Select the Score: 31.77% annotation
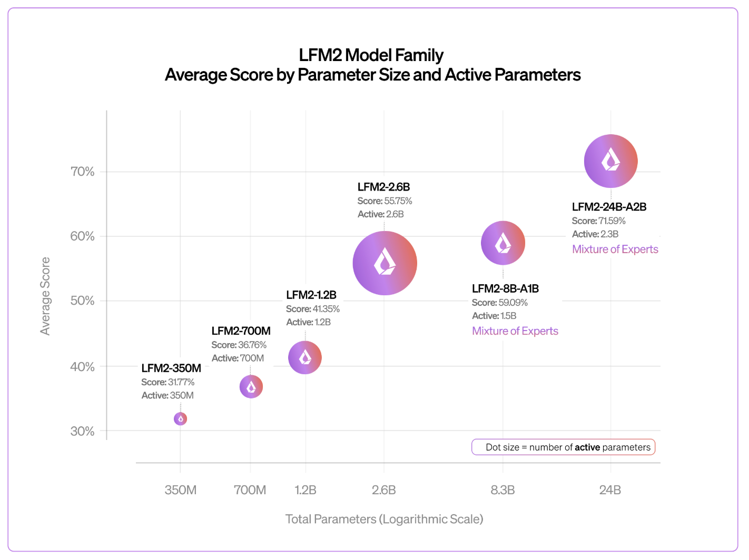Screen dimensions: 749x560 pos(167,382)
